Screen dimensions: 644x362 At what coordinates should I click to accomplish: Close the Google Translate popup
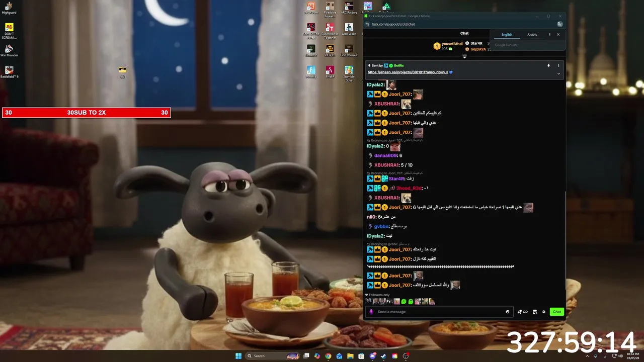tap(558, 35)
